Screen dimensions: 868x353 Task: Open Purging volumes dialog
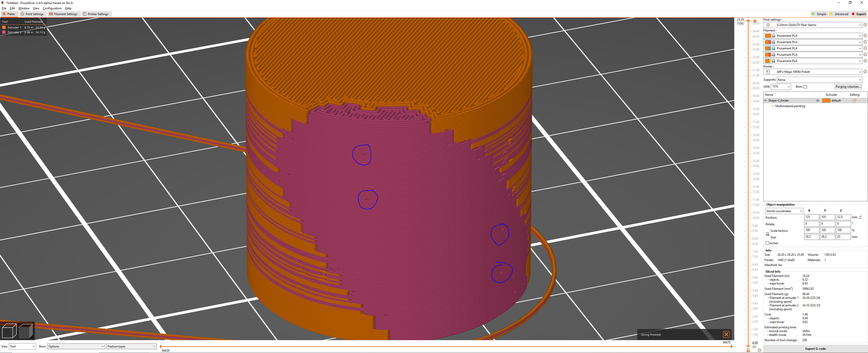pyautogui.click(x=848, y=87)
